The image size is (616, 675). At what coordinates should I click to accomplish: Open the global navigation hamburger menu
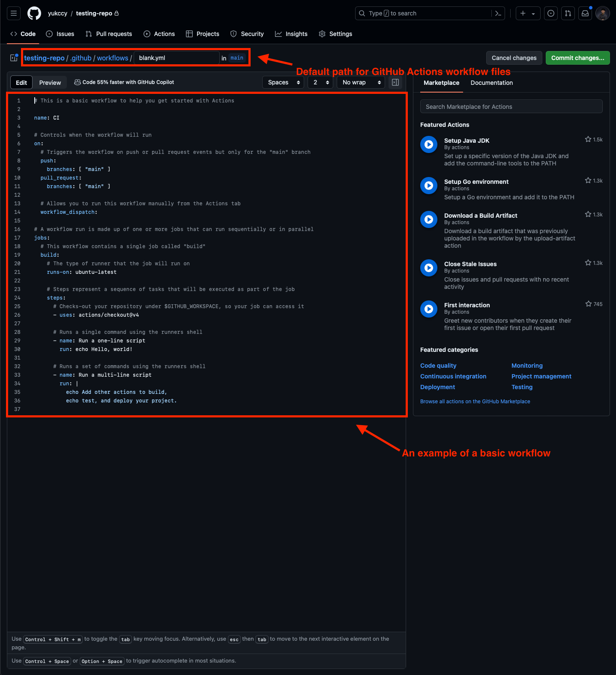click(14, 13)
